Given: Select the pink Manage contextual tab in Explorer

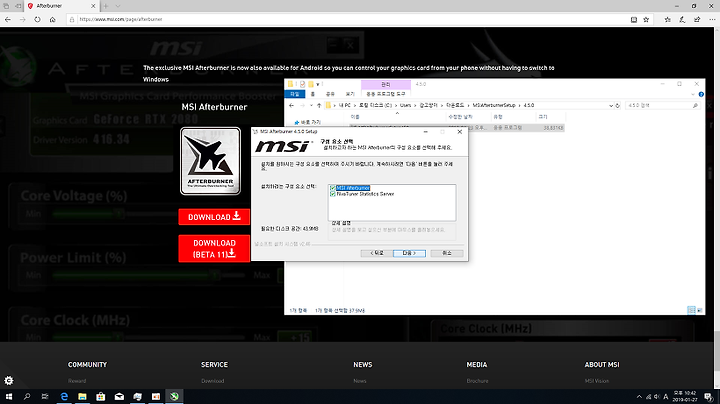Looking at the screenshot, I should tap(386, 84).
